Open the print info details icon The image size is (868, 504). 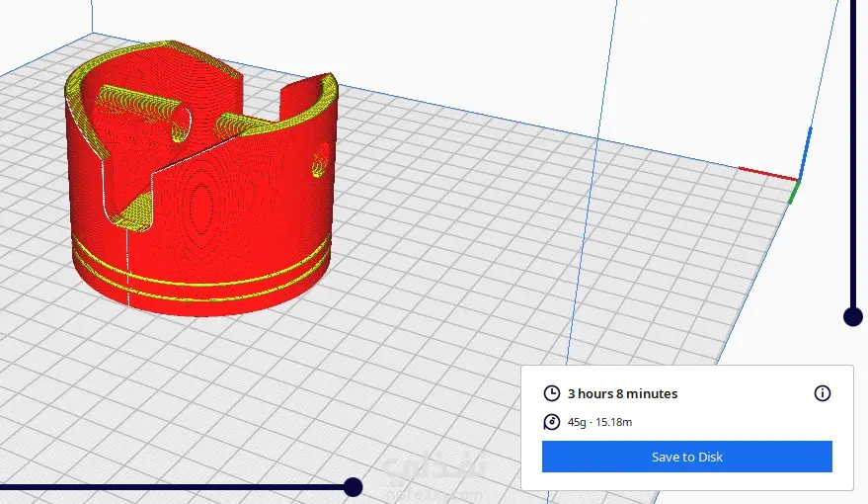[822, 393]
